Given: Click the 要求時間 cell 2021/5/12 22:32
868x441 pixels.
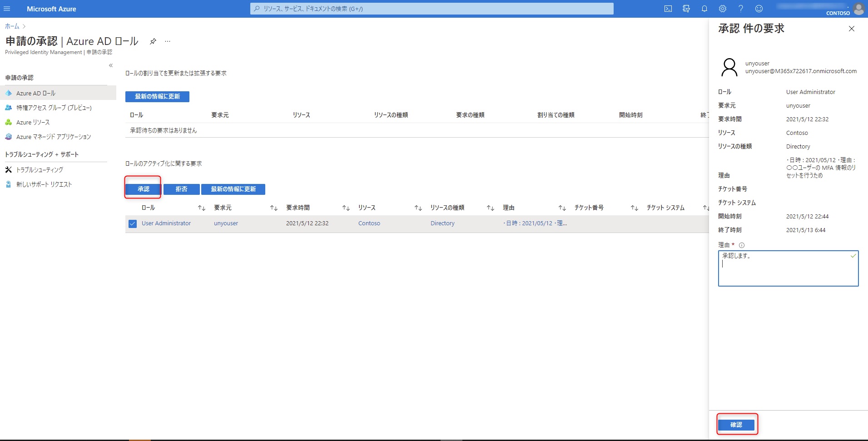Looking at the screenshot, I should coord(307,223).
